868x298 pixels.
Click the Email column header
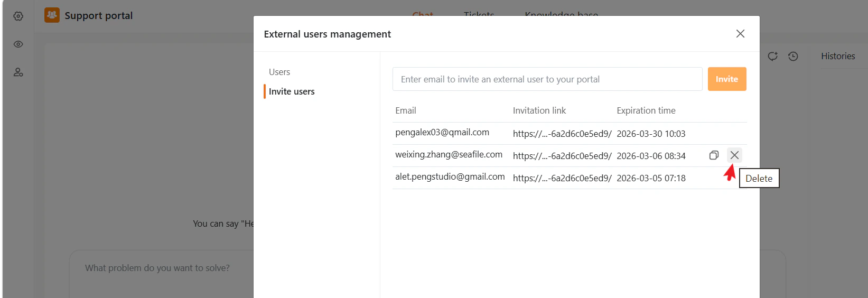(406, 110)
